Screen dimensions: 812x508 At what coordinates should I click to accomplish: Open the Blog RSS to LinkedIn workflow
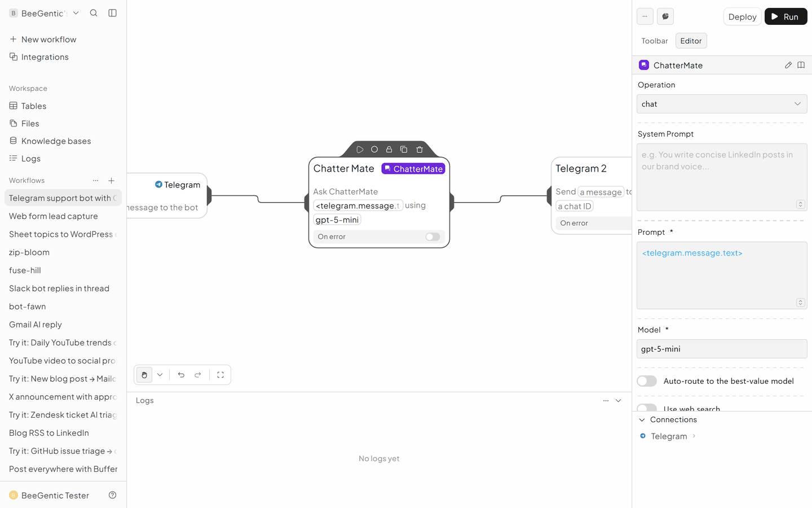(63, 433)
